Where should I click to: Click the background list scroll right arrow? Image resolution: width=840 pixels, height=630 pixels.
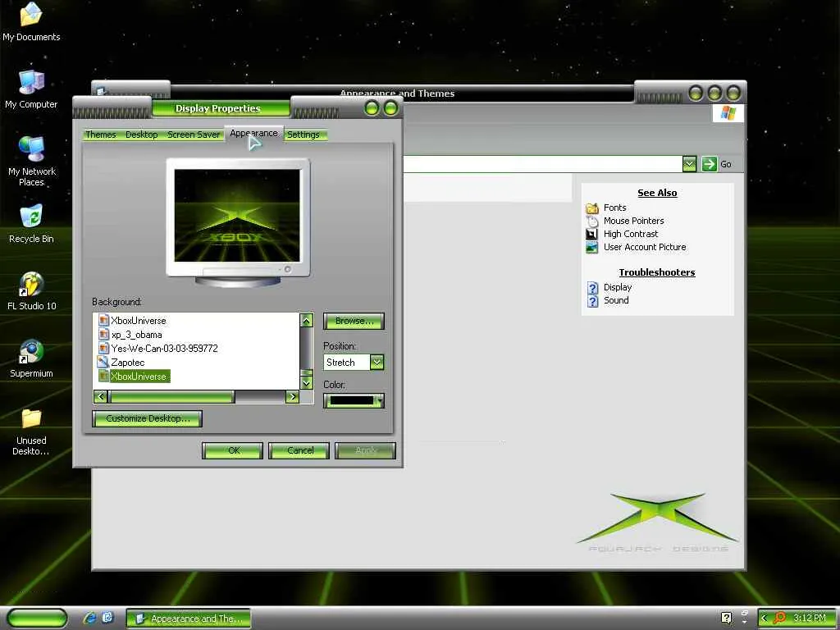click(x=292, y=396)
